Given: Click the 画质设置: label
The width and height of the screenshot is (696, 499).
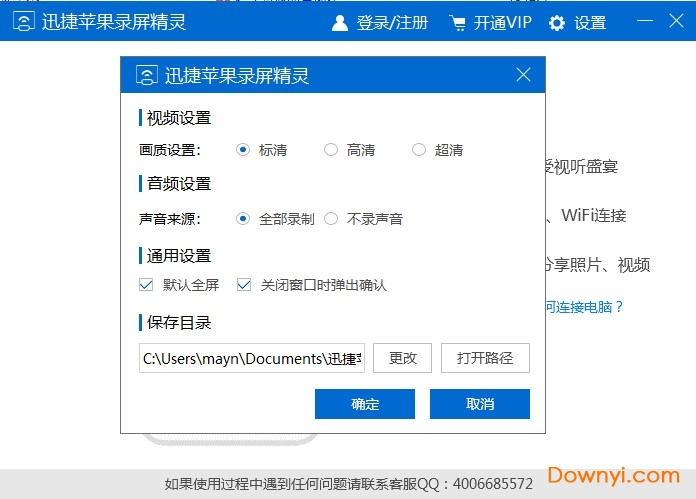Looking at the screenshot, I should click(170, 150).
